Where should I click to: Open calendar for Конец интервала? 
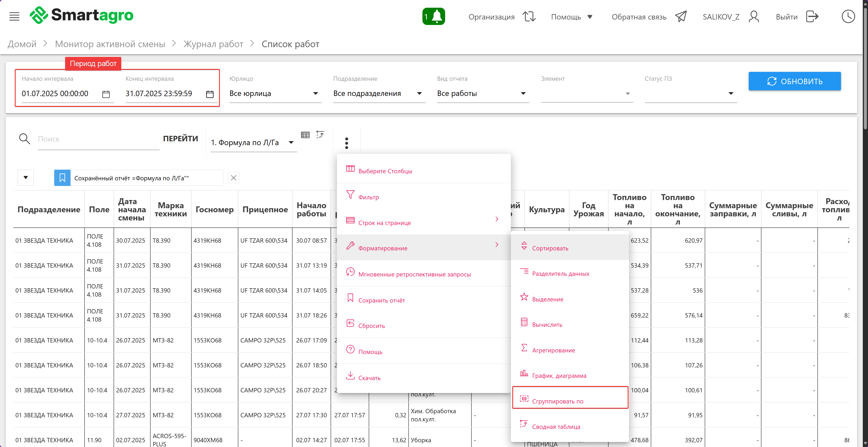210,94
